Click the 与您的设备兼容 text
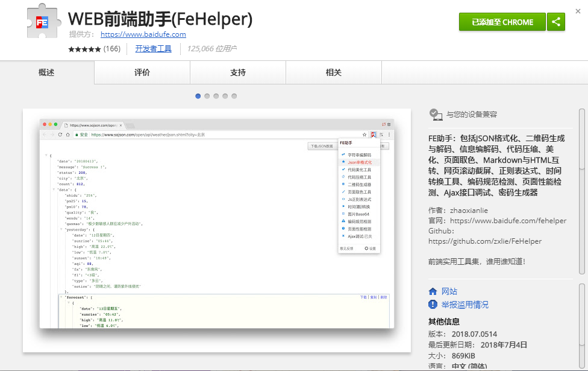Viewport: 588px width, 371px height. point(472,115)
